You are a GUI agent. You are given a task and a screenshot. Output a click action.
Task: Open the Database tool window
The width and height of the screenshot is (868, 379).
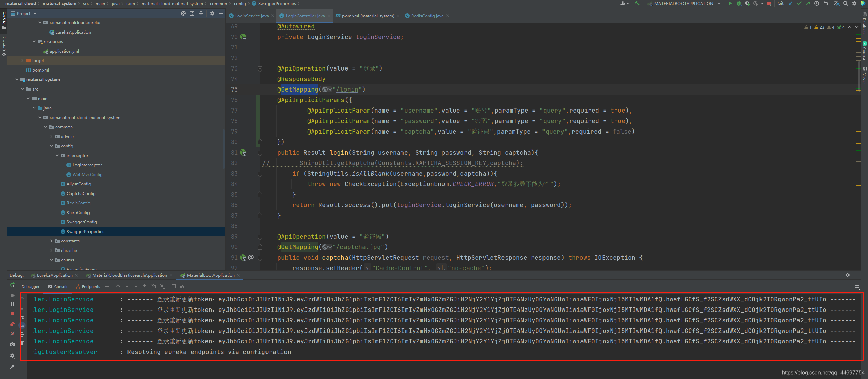(x=864, y=23)
